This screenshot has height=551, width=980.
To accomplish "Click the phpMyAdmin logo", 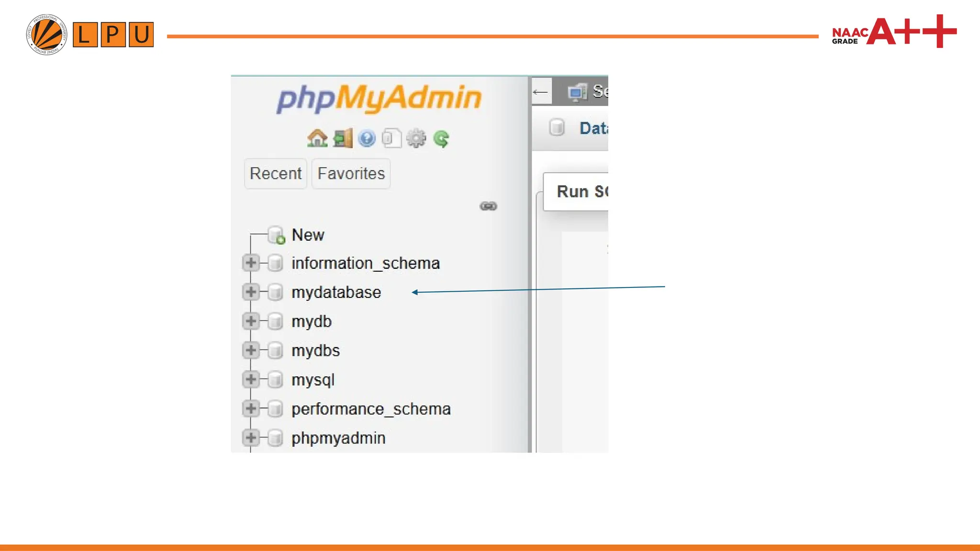I will tap(379, 99).
